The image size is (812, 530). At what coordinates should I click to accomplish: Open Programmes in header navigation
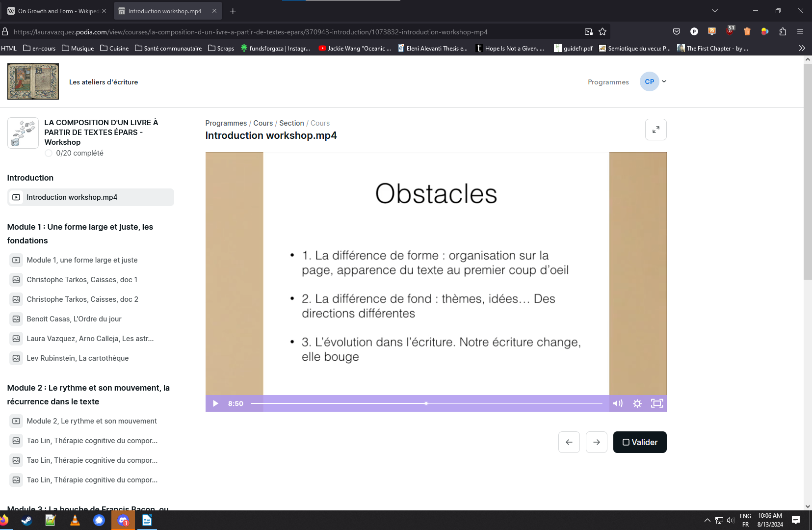(x=608, y=82)
